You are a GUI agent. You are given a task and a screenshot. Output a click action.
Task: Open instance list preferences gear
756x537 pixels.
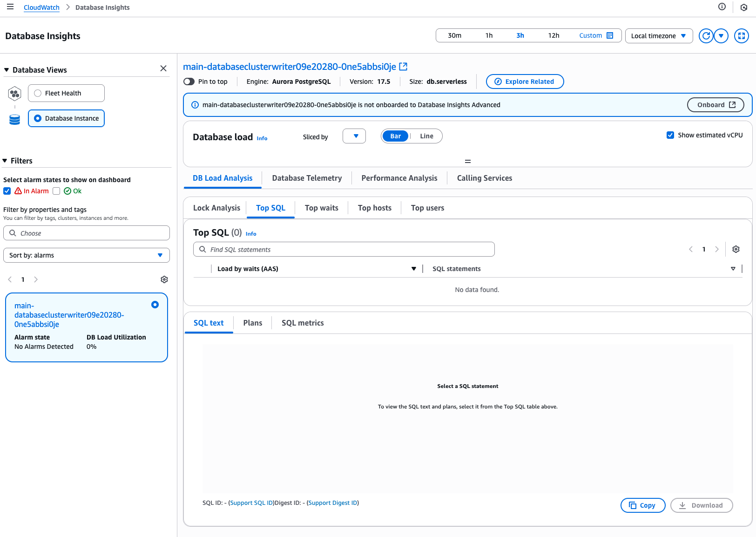(x=164, y=279)
